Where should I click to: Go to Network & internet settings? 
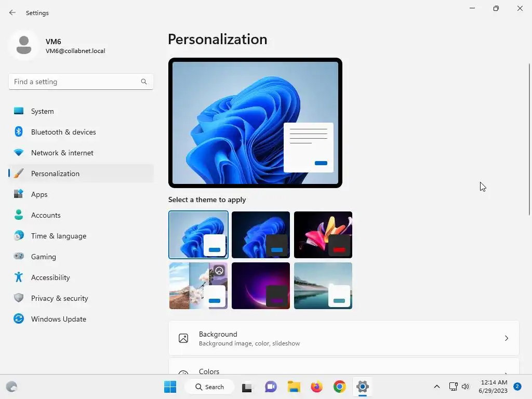(81, 153)
